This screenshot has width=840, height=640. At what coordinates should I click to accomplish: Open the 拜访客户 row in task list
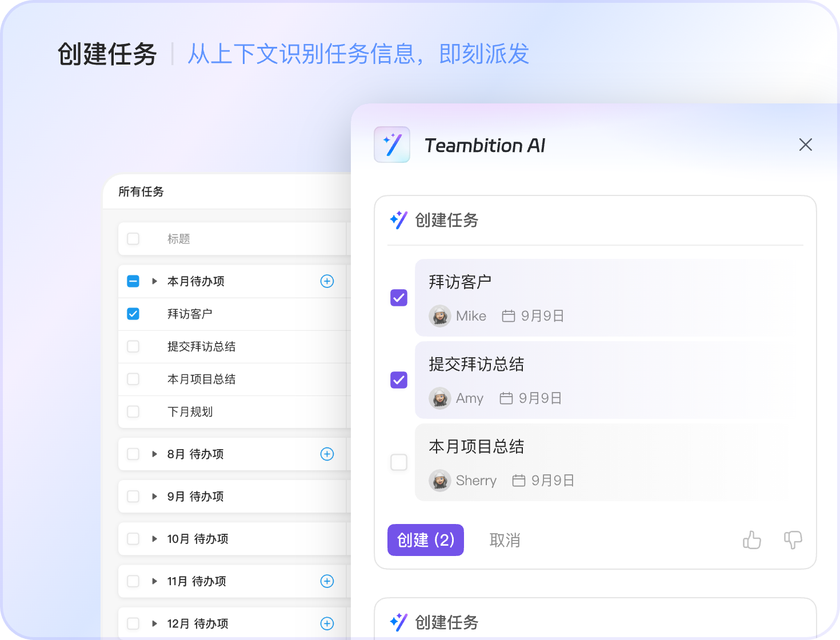(234, 314)
